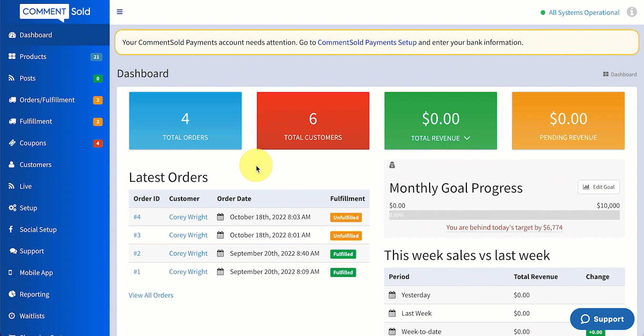Toggle the hamburger sidebar menu icon

(x=120, y=12)
